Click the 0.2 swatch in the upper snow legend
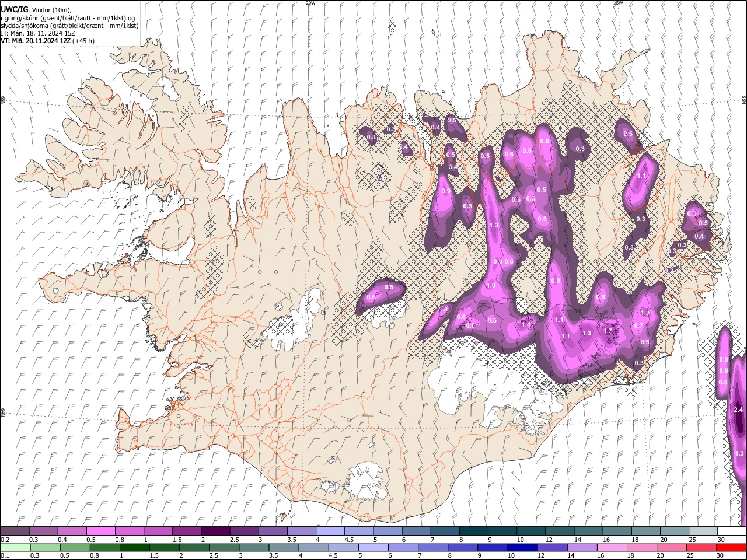The width and height of the screenshot is (747, 560). coord(15,531)
